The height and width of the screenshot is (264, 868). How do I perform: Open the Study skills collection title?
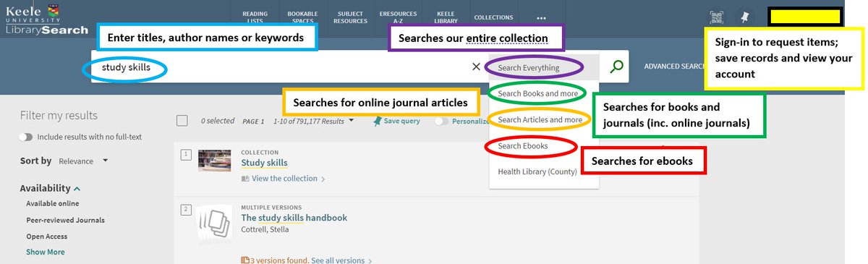coord(264,163)
